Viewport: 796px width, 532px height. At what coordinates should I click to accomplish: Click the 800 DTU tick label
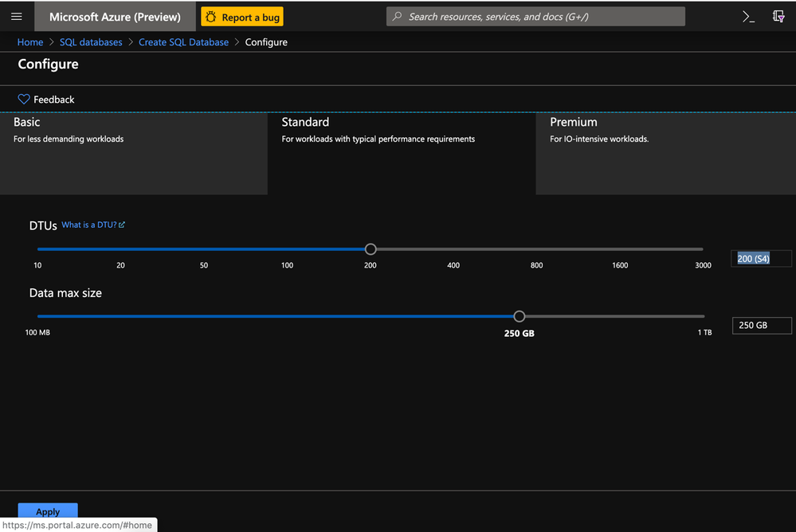[536, 265]
